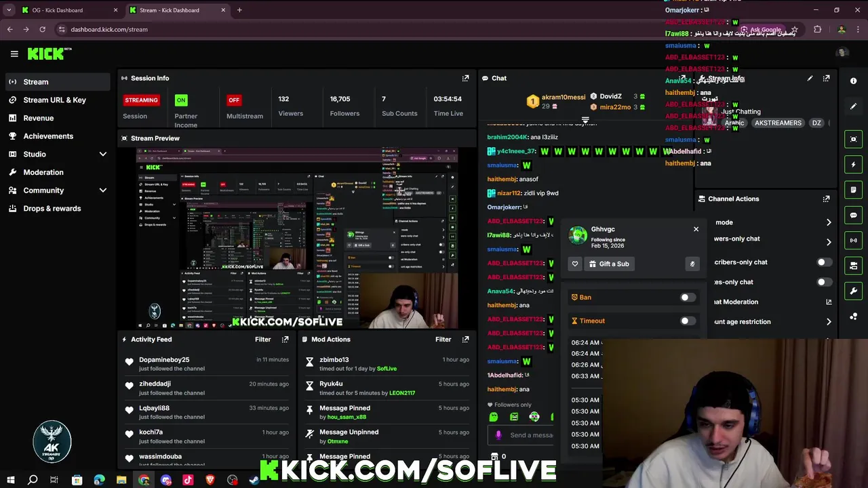Pop out the Channel Actions panel
Image resolution: width=868 pixels, height=488 pixels.
(x=826, y=199)
